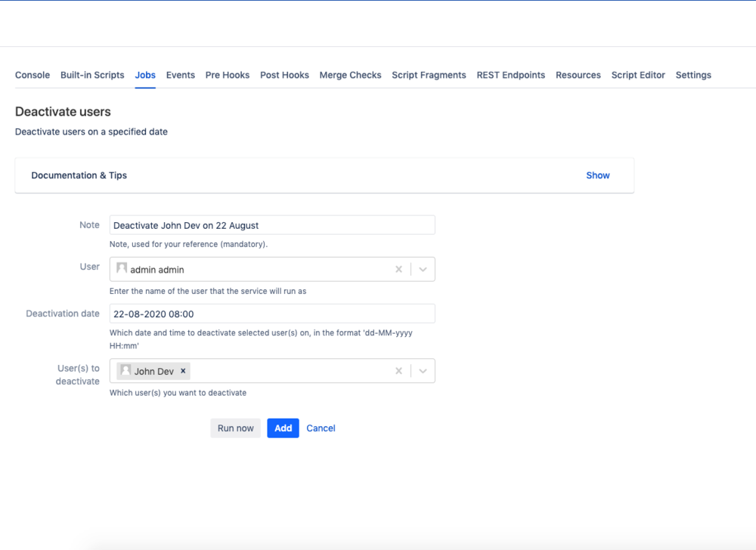Open Script Fragments tab
Image resolution: width=756 pixels, height=550 pixels.
[429, 75]
